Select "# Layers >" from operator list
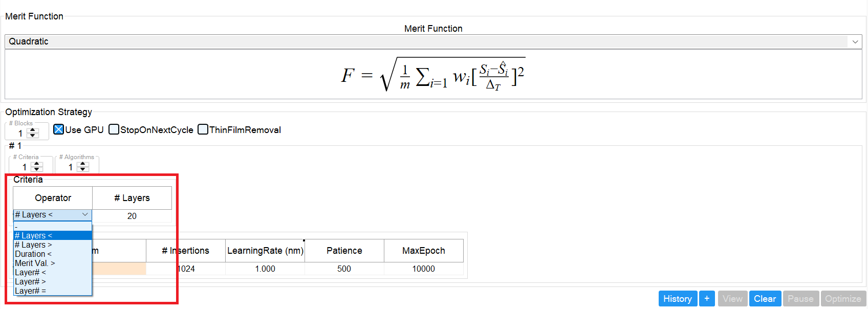The width and height of the screenshot is (868, 309). (34, 245)
